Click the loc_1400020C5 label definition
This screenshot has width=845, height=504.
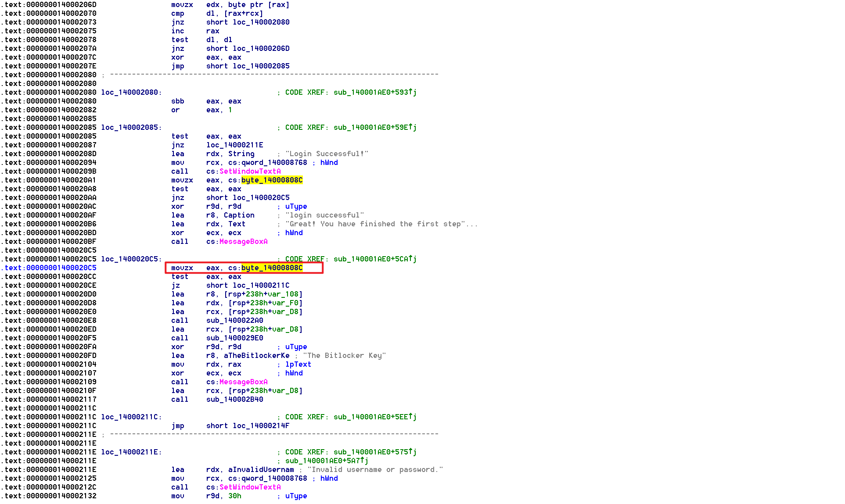pyautogui.click(x=131, y=259)
